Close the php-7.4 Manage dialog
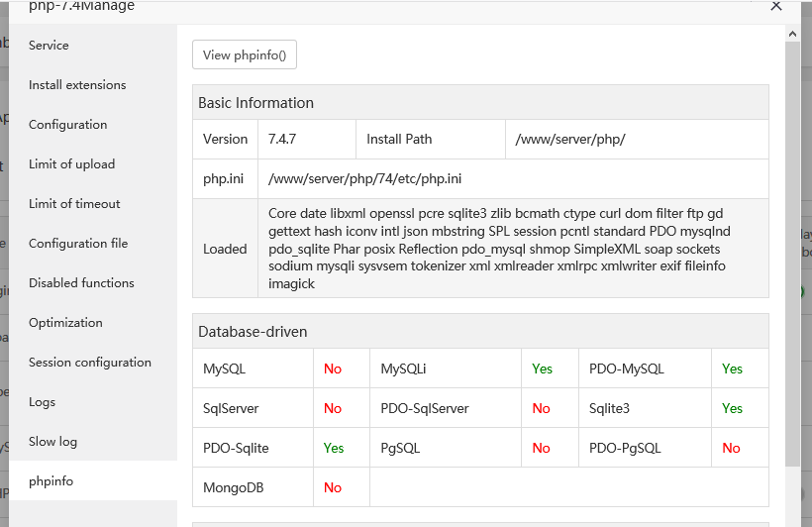Image resolution: width=812 pixels, height=527 pixels. 776,6
